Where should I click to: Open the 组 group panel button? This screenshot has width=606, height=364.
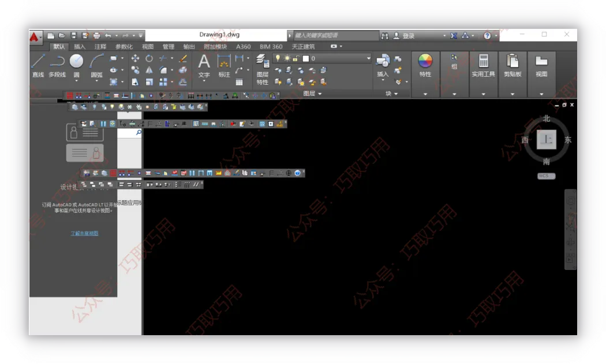454,62
